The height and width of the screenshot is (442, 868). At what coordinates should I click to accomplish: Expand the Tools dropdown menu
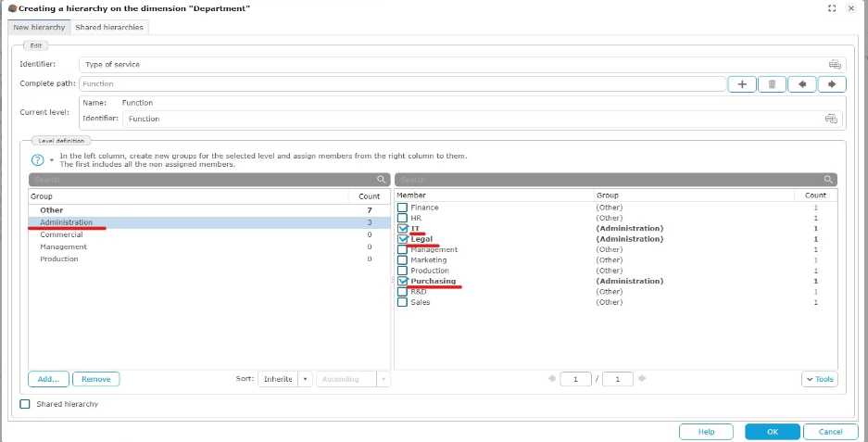pyautogui.click(x=819, y=379)
